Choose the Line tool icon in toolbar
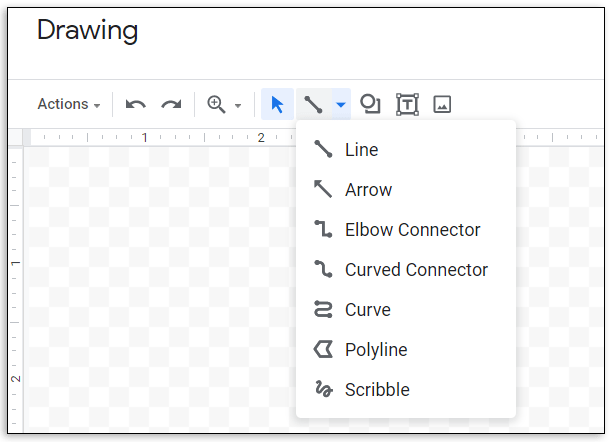Image resolution: width=613 pixels, height=442 pixels. (313, 104)
